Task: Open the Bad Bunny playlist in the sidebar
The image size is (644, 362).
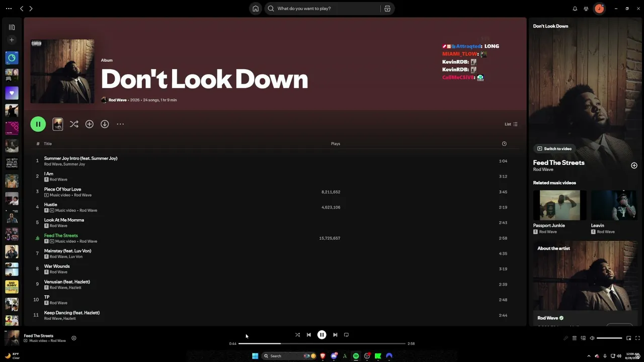Action: click(12, 287)
